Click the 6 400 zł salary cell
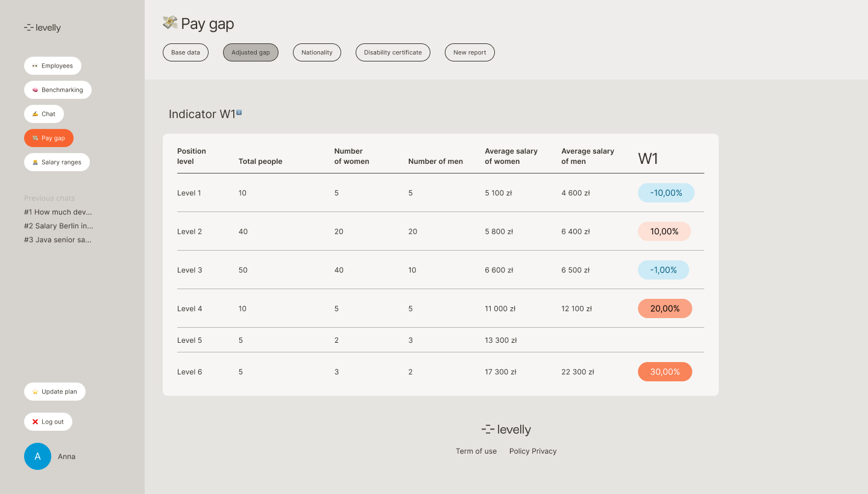Screen dimensions: 868x494 576,231
